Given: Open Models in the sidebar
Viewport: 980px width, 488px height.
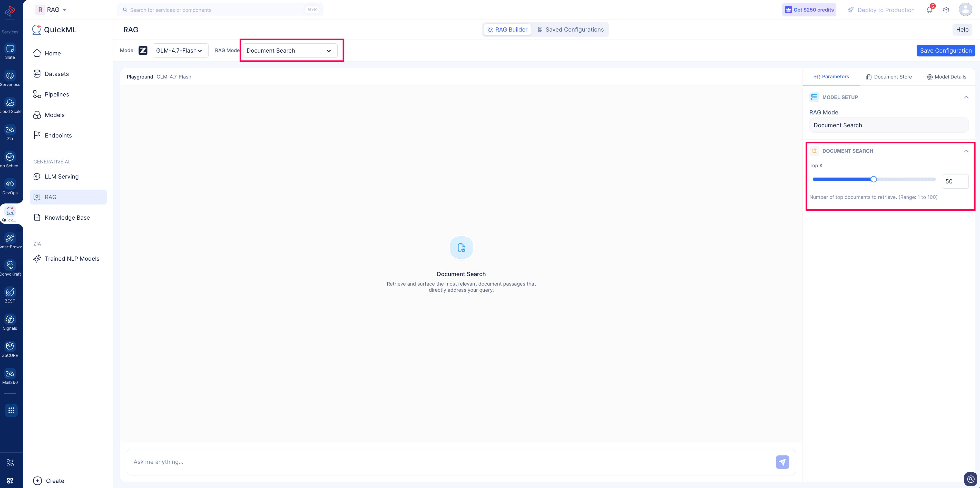Looking at the screenshot, I should click(x=68, y=115).
